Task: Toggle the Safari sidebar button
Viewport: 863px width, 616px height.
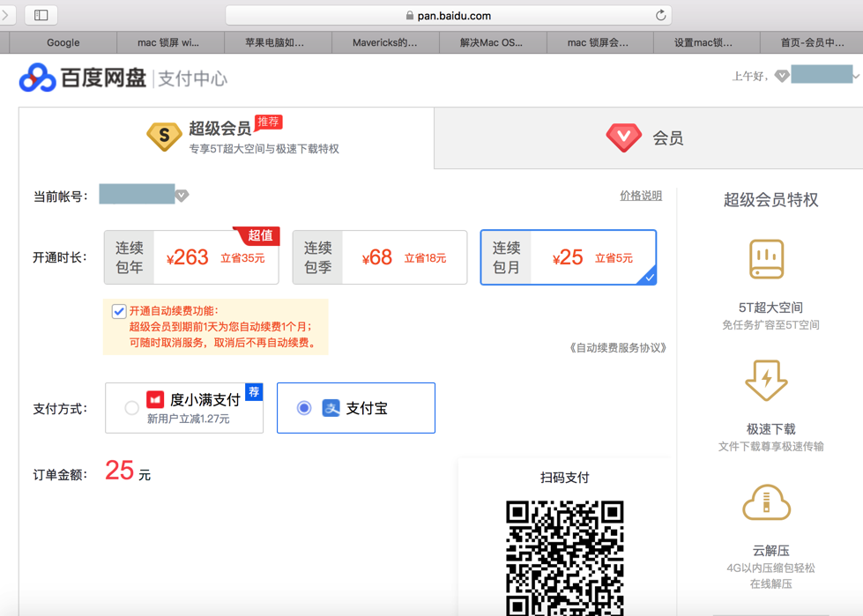Action: click(41, 15)
